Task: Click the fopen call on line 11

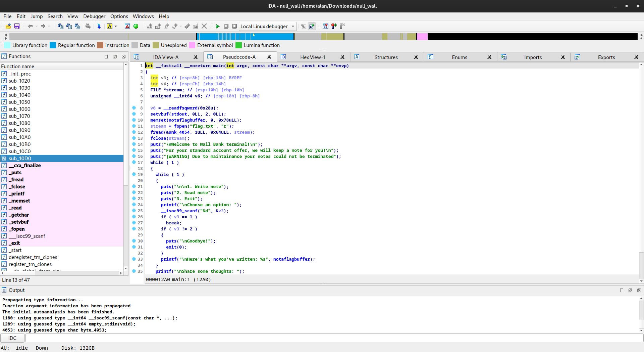Action: click(x=180, y=126)
